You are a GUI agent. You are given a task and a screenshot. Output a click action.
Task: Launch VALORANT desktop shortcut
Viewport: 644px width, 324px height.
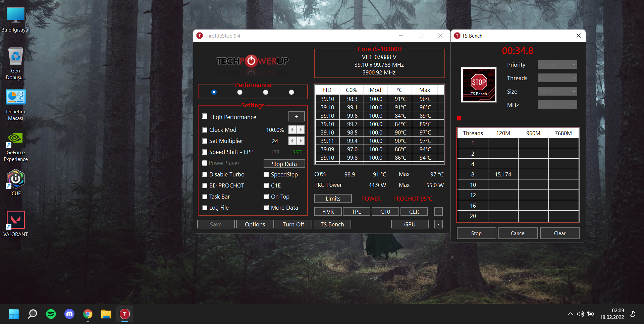coord(15,224)
